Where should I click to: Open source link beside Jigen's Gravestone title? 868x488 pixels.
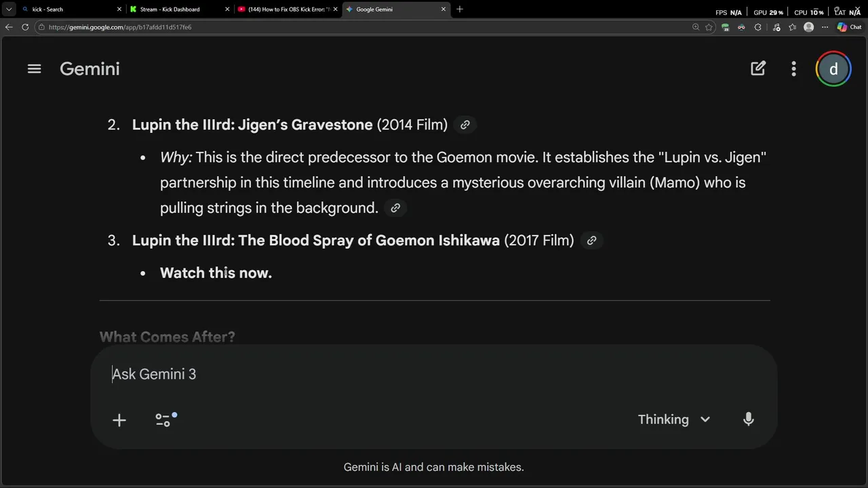(x=465, y=125)
